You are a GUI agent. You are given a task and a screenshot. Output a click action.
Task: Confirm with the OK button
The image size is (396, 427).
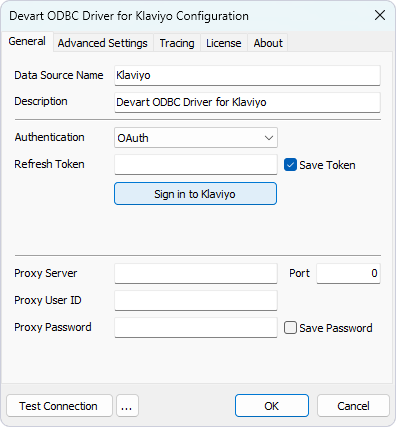click(272, 406)
